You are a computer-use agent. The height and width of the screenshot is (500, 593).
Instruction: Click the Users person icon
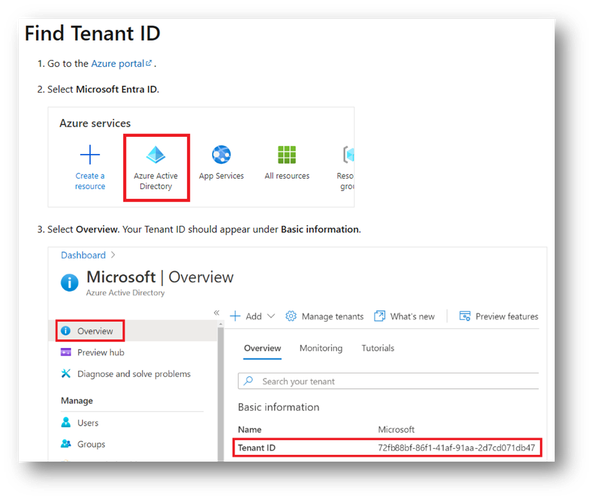coord(66,422)
